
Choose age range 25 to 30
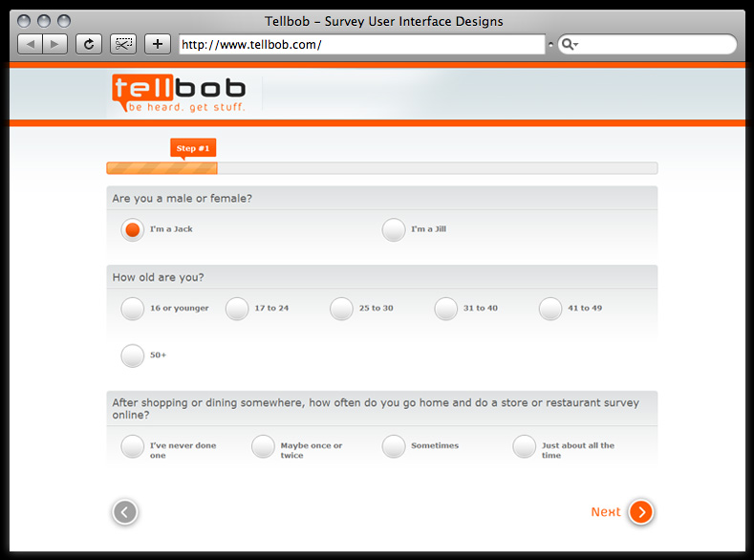tap(341, 309)
